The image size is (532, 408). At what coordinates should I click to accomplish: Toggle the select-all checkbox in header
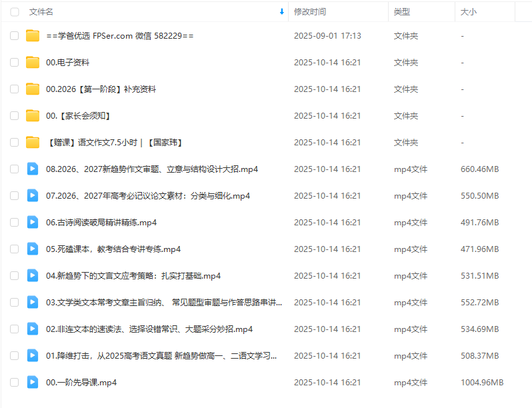point(15,12)
